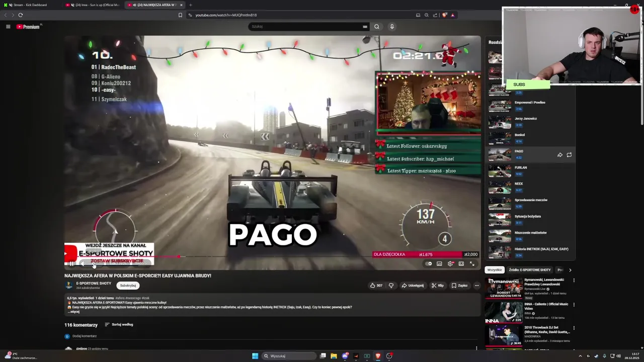Click the search magnifier button
644x362 pixels.
(376, 27)
